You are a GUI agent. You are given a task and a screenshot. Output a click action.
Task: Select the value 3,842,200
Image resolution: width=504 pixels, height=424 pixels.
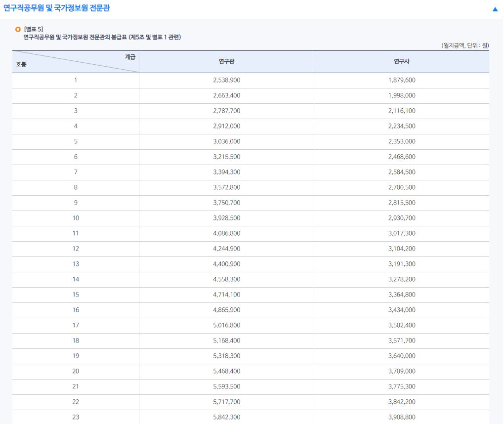point(402,402)
